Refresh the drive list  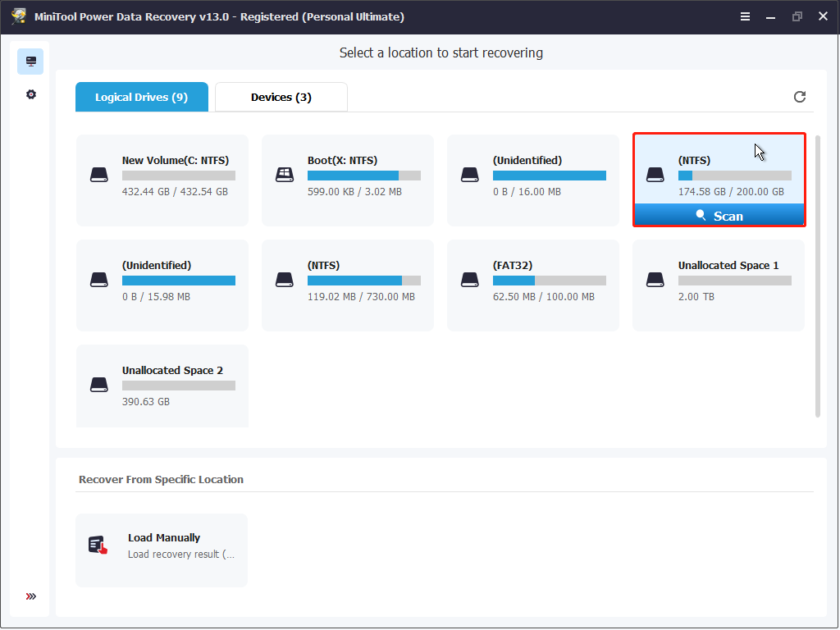pos(799,97)
